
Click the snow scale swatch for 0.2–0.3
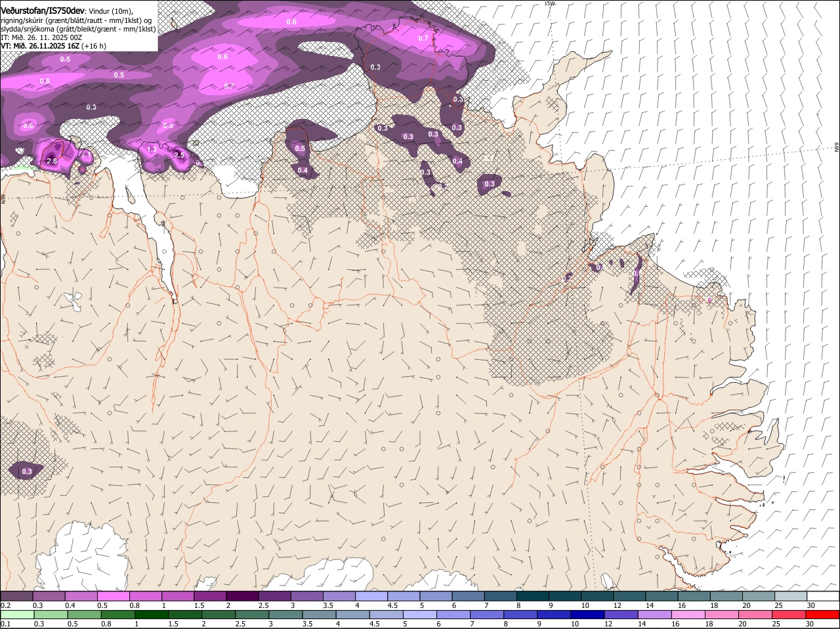point(16,596)
